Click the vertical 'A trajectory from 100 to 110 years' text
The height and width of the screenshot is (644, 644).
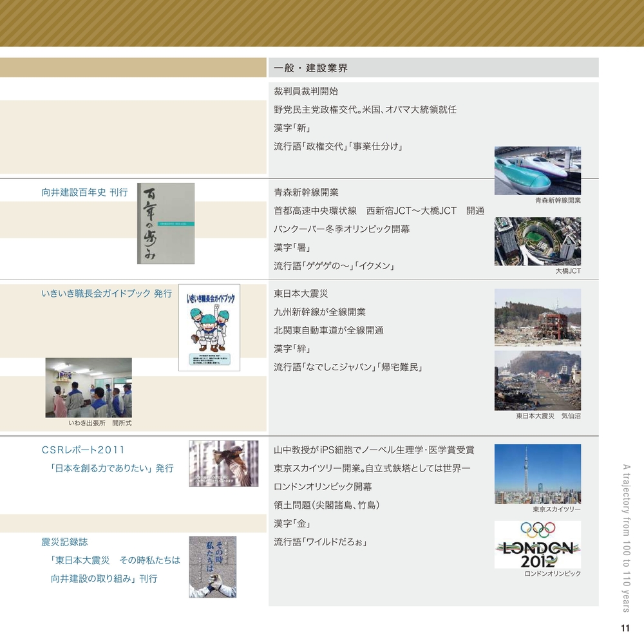[x=625, y=538]
